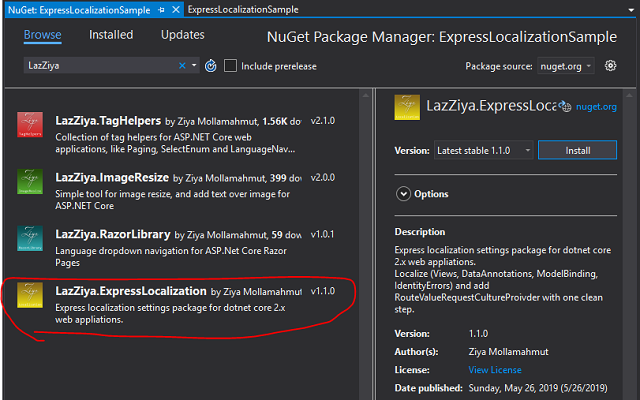Click the refresh packages icon
The height and width of the screenshot is (400, 640).
coord(211,66)
